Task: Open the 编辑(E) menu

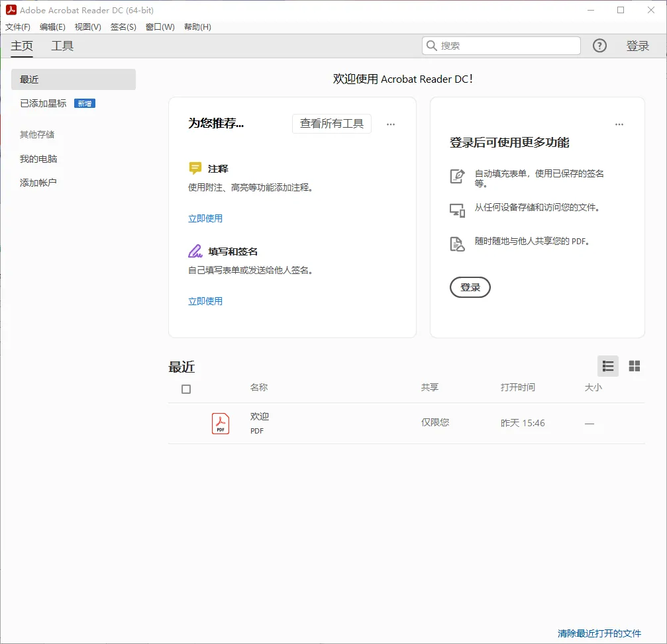Action: pyautogui.click(x=52, y=26)
